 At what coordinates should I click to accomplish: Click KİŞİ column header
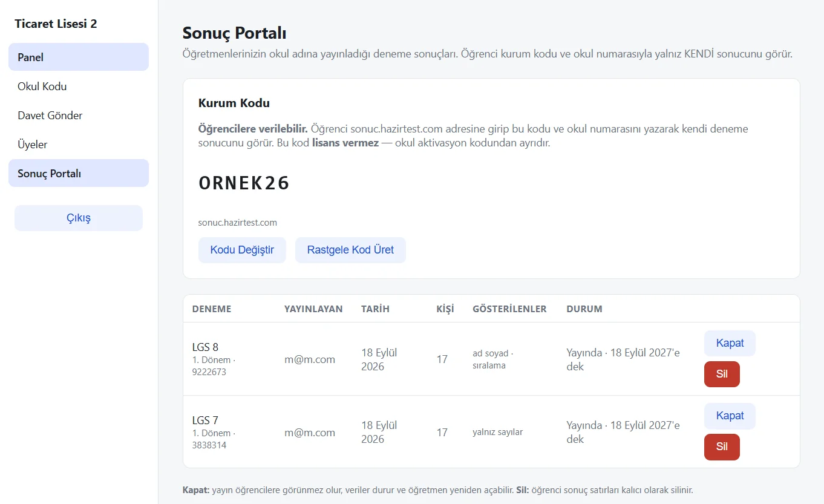point(445,309)
